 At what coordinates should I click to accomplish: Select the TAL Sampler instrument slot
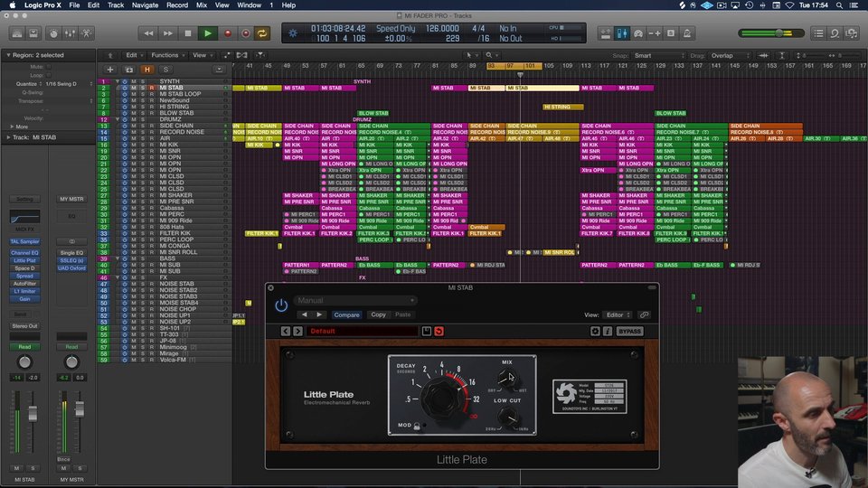coord(25,241)
